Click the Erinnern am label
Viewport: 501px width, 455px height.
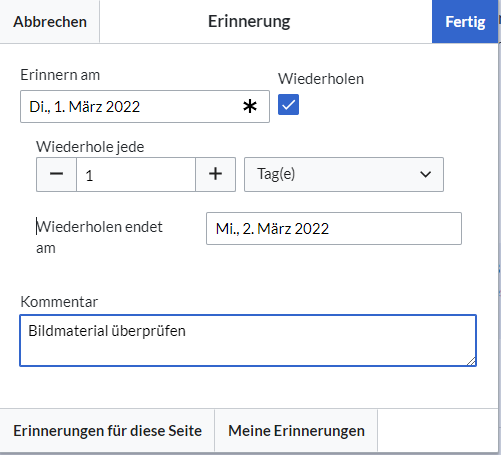pos(60,75)
